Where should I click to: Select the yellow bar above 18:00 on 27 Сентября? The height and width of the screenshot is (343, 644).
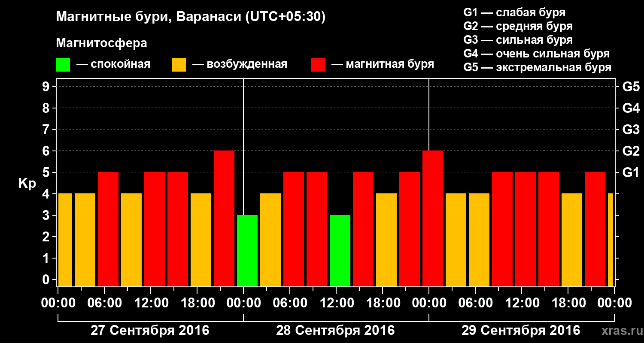tap(201, 240)
